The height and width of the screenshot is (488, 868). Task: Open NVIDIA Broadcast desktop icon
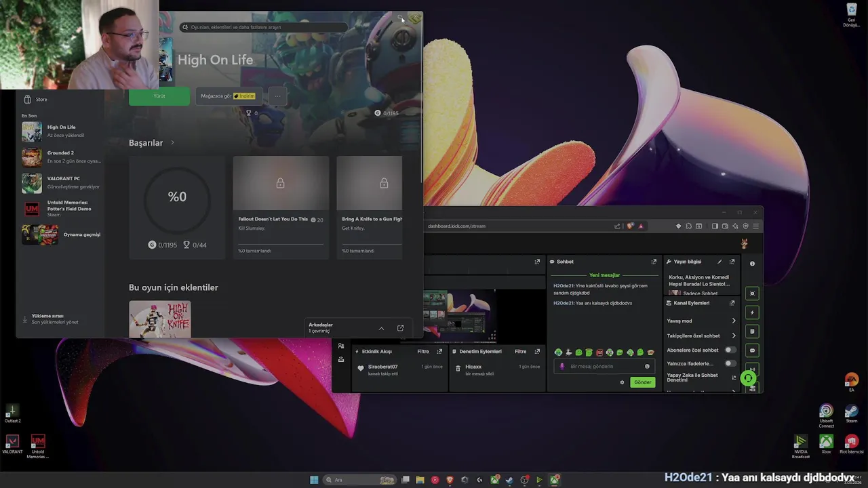801,446
